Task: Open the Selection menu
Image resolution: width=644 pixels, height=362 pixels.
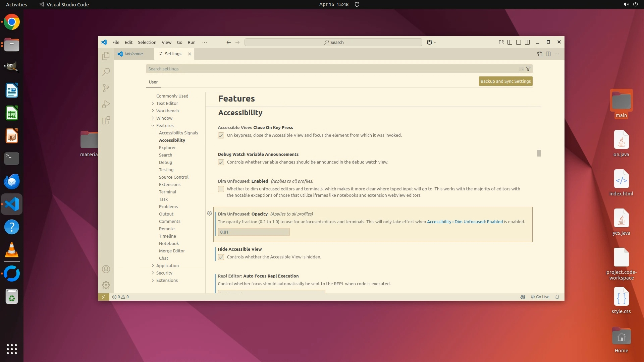Action: (147, 42)
